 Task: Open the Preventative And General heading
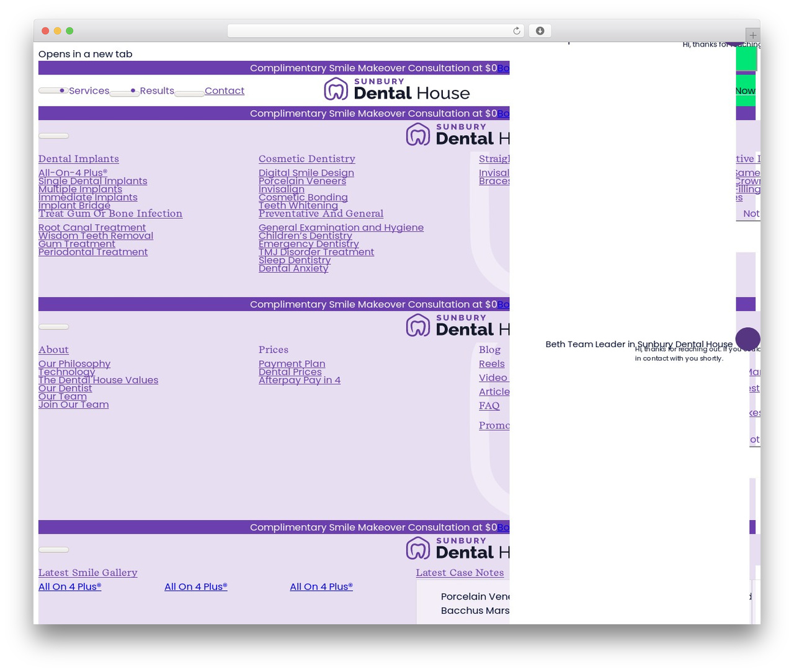(321, 213)
